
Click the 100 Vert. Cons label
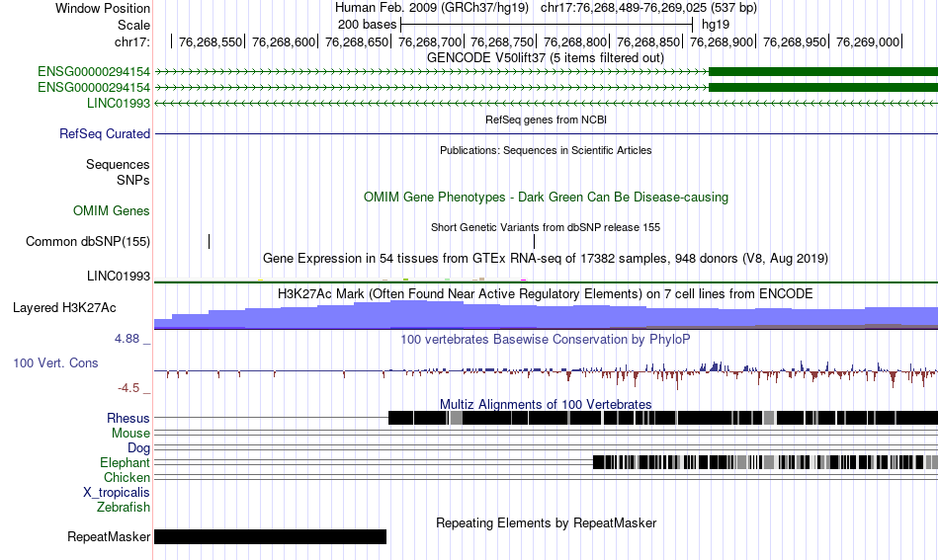point(55,362)
